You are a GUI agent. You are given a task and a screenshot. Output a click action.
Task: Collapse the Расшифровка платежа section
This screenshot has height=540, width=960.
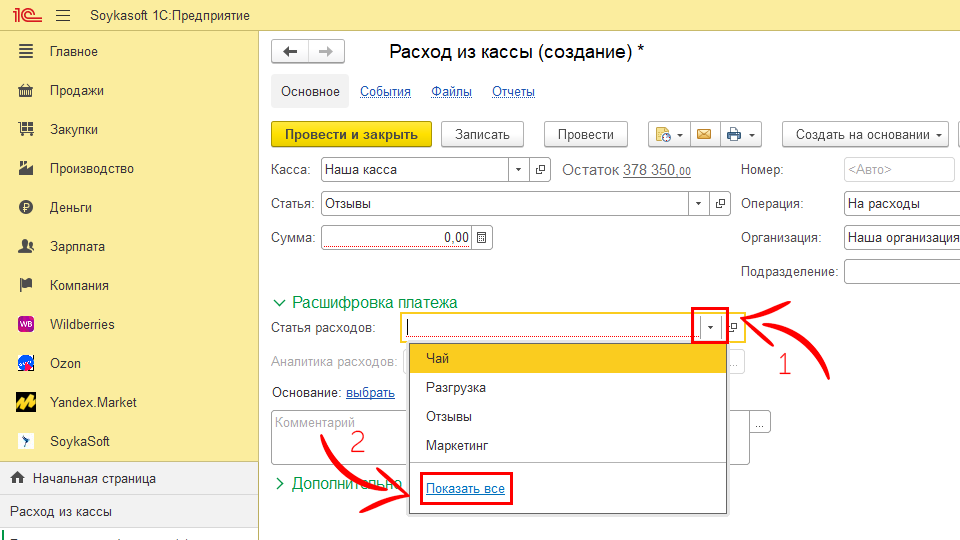coord(279,302)
